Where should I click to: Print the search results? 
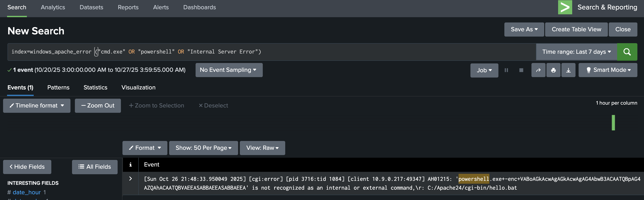tap(553, 70)
